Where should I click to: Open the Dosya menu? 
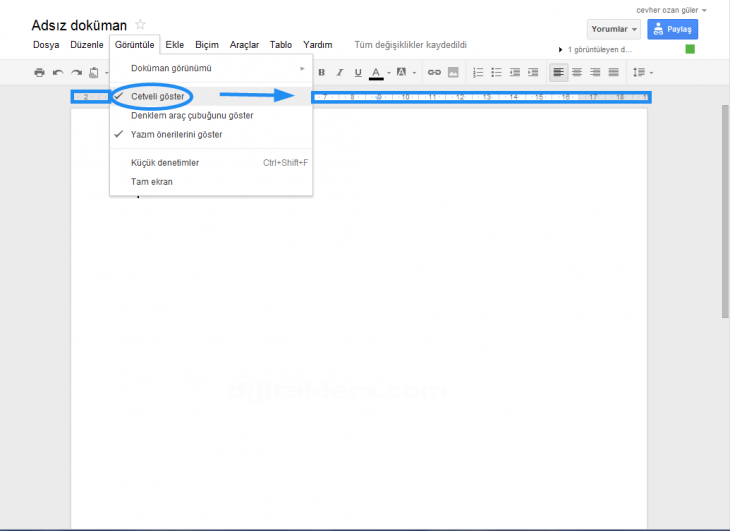[46, 45]
